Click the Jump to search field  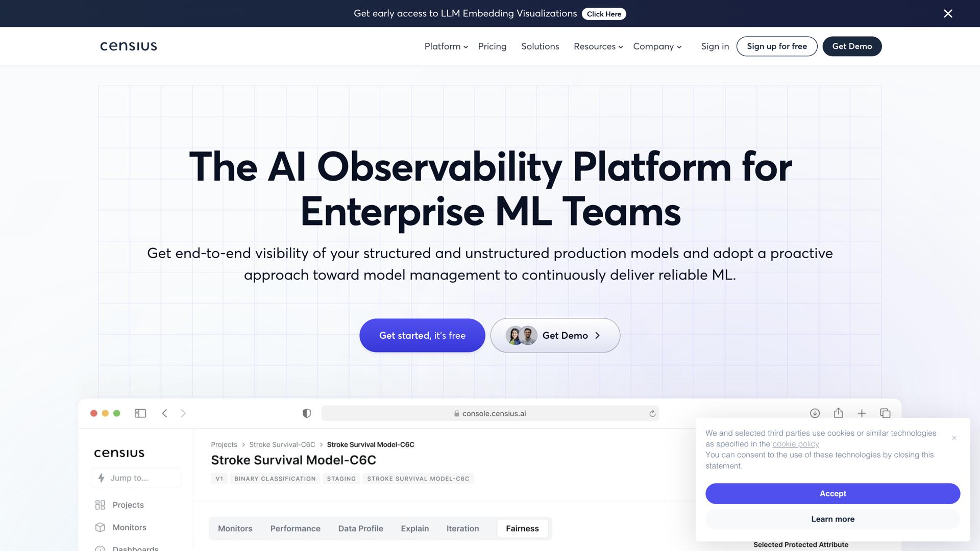(136, 478)
